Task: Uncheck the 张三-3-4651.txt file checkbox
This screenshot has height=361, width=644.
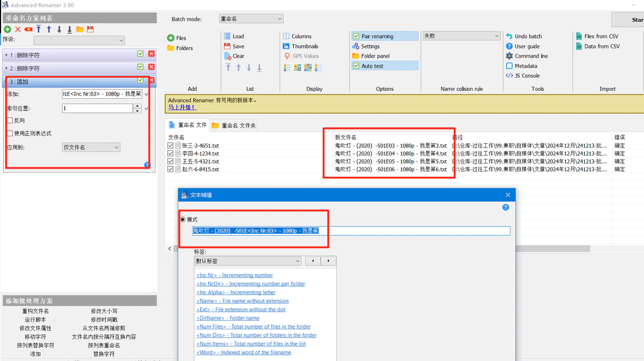Action: tap(170, 146)
